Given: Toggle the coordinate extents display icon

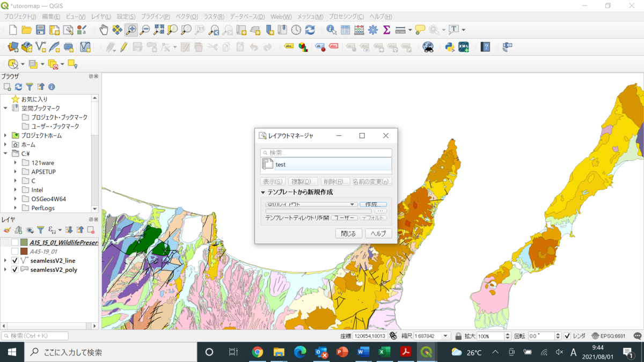Looking at the screenshot, I should 393,336.
